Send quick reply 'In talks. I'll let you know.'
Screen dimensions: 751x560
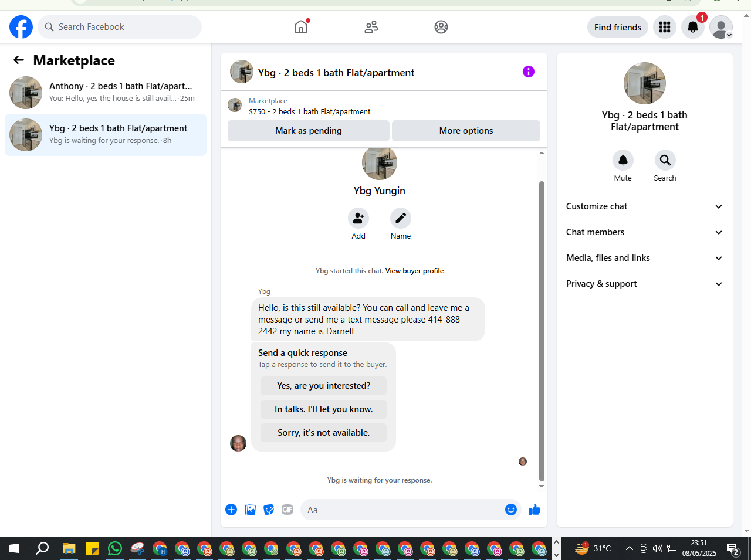pos(324,409)
